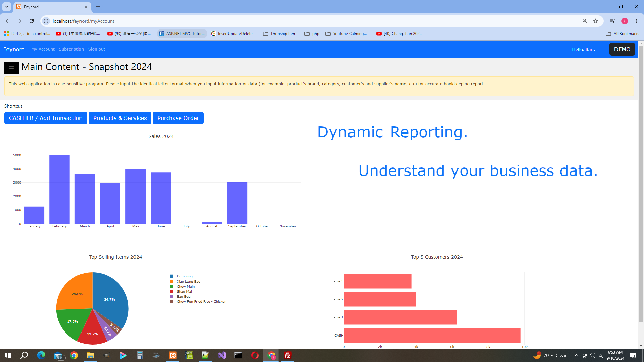
Task: View site information icon in address bar
Action: click(46, 21)
